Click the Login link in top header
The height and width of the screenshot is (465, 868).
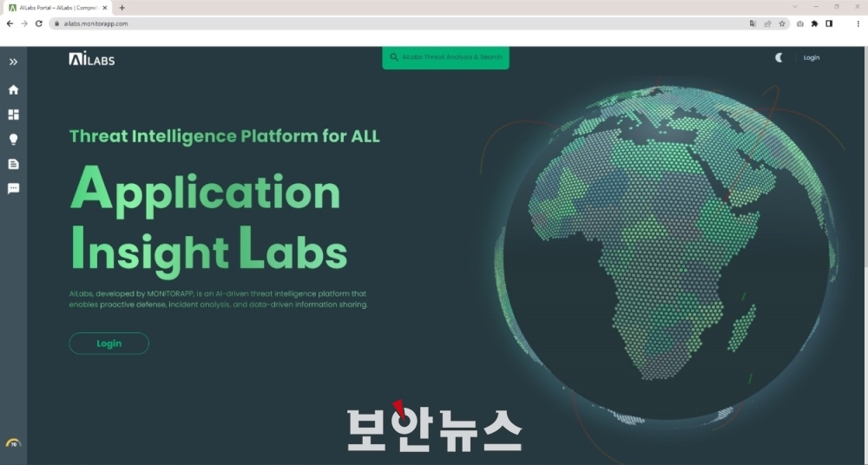(811, 57)
